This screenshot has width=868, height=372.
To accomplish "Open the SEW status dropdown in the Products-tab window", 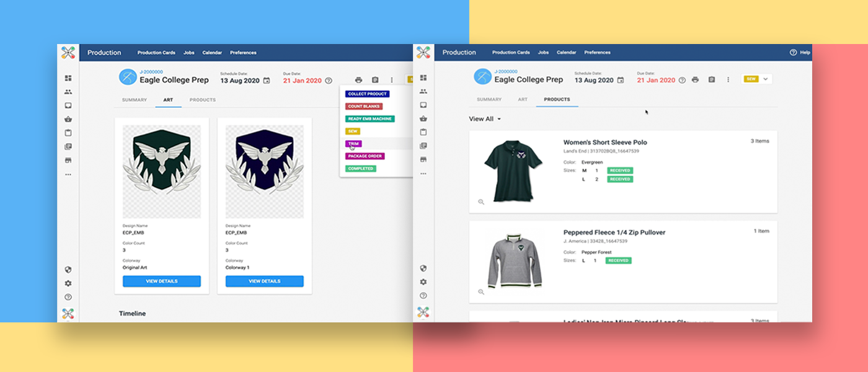I will coord(757,79).
